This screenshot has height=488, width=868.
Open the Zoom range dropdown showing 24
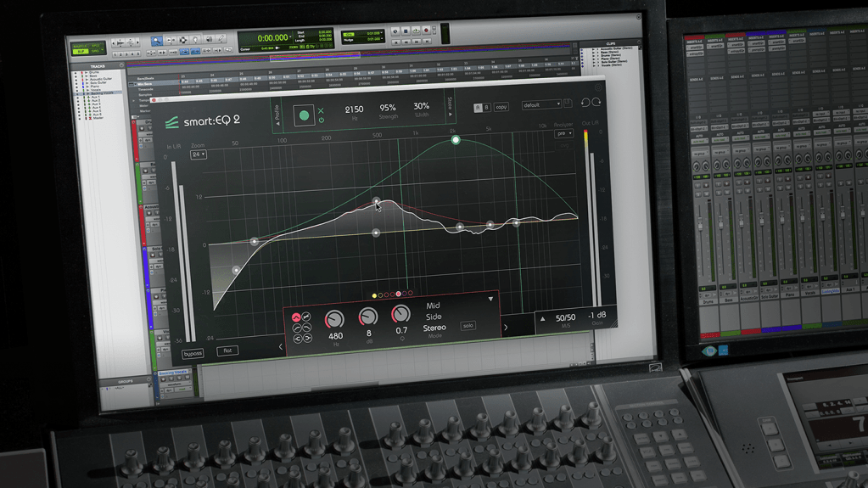click(x=198, y=154)
